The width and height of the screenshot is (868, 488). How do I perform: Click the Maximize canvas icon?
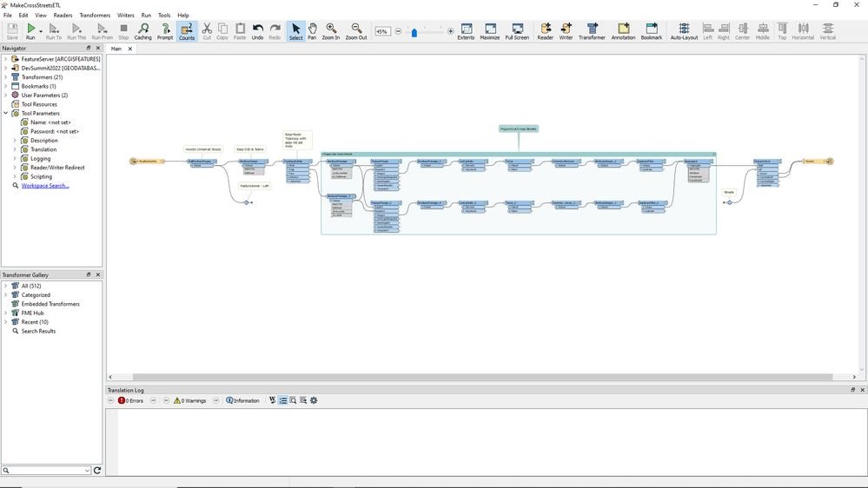pyautogui.click(x=489, y=31)
